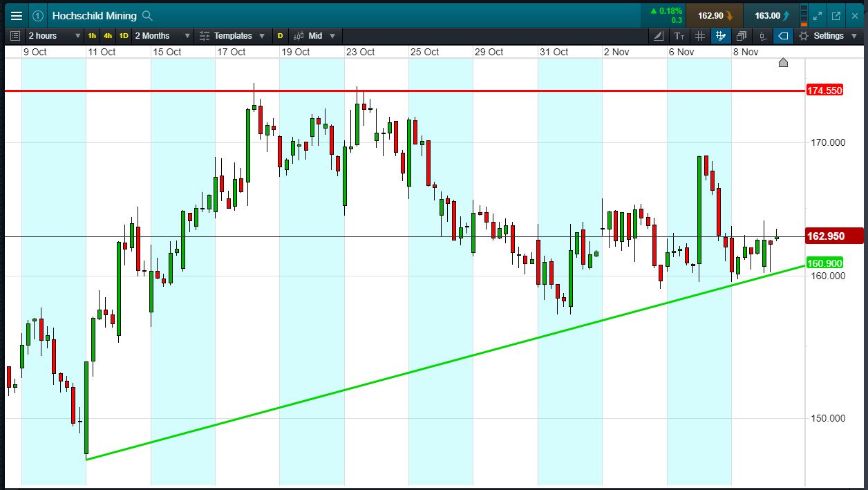The height and width of the screenshot is (490, 868).
Task: Click the candlestick study icon
Action: [x=763, y=36]
